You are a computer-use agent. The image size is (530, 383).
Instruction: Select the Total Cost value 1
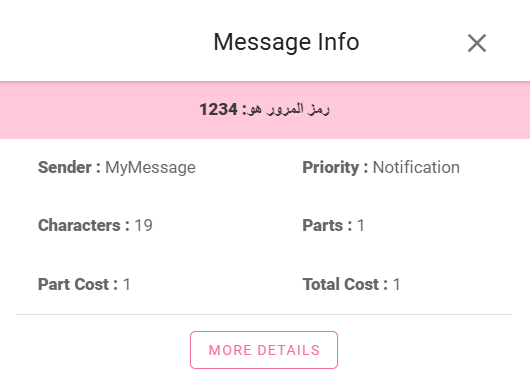click(396, 284)
